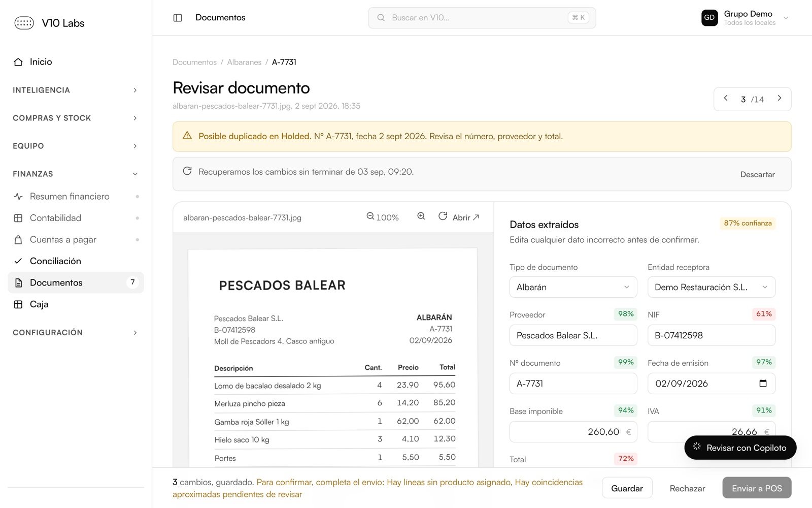Focus the Buscar en V10 search field
Viewport: 812px width, 508px height.
point(482,18)
